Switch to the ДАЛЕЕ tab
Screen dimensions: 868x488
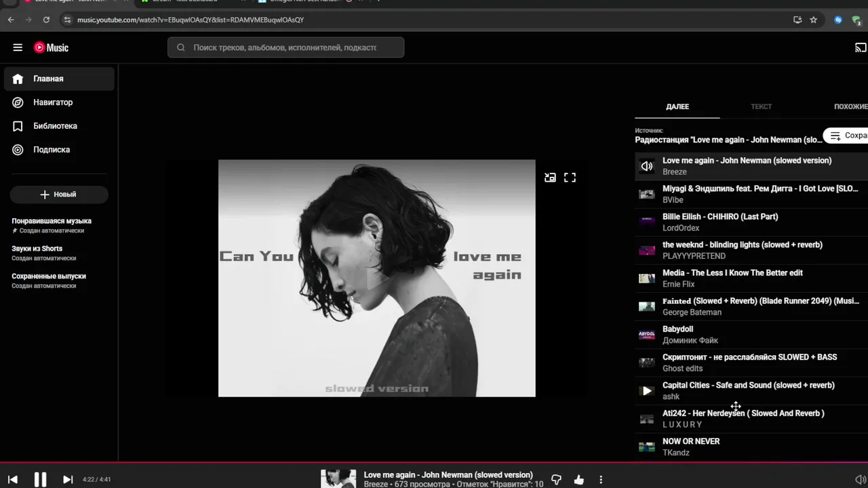pyautogui.click(x=677, y=106)
